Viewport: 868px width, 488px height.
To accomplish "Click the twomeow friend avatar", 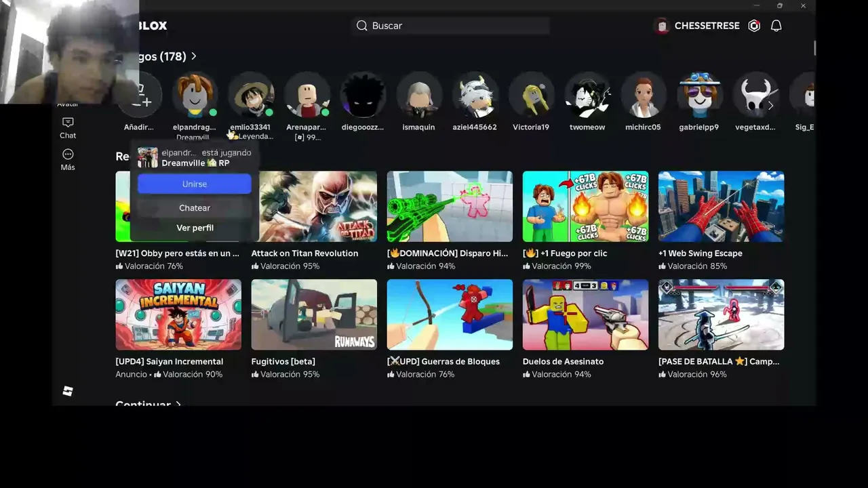I will (587, 95).
